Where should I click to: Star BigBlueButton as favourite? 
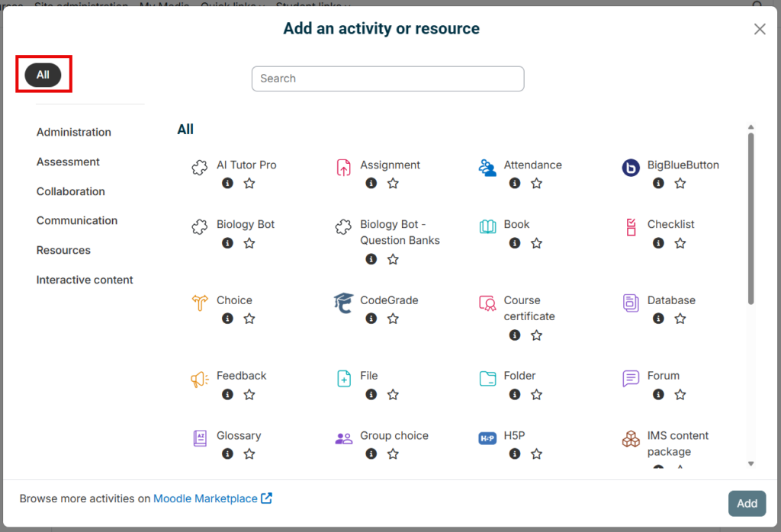coord(680,183)
